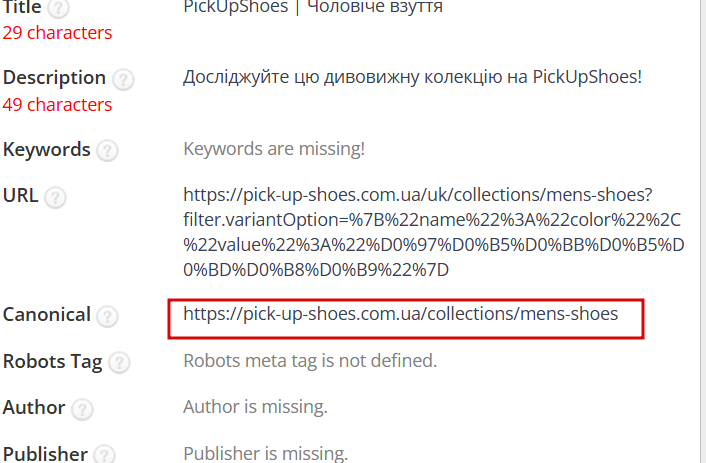The image size is (706, 463).
Task: Click the red "29 characters" title count
Action: tap(57, 33)
